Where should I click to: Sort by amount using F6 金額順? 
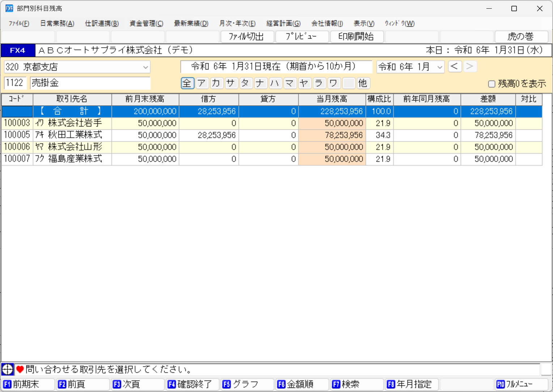pos(302,384)
